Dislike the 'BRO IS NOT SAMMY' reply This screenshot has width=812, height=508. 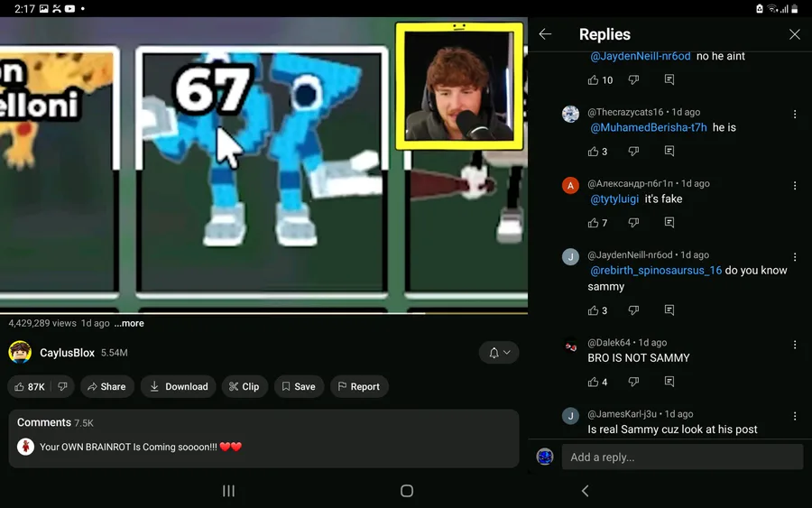tap(633, 382)
